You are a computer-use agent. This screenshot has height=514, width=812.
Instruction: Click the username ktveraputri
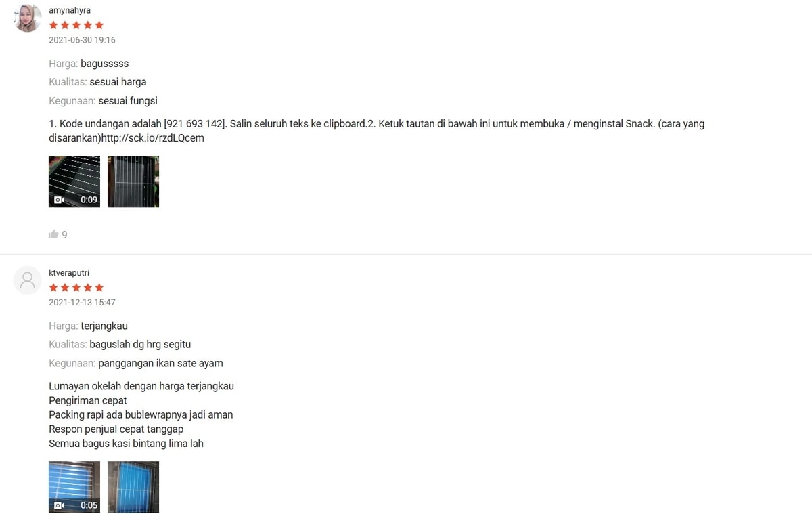[69, 273]
